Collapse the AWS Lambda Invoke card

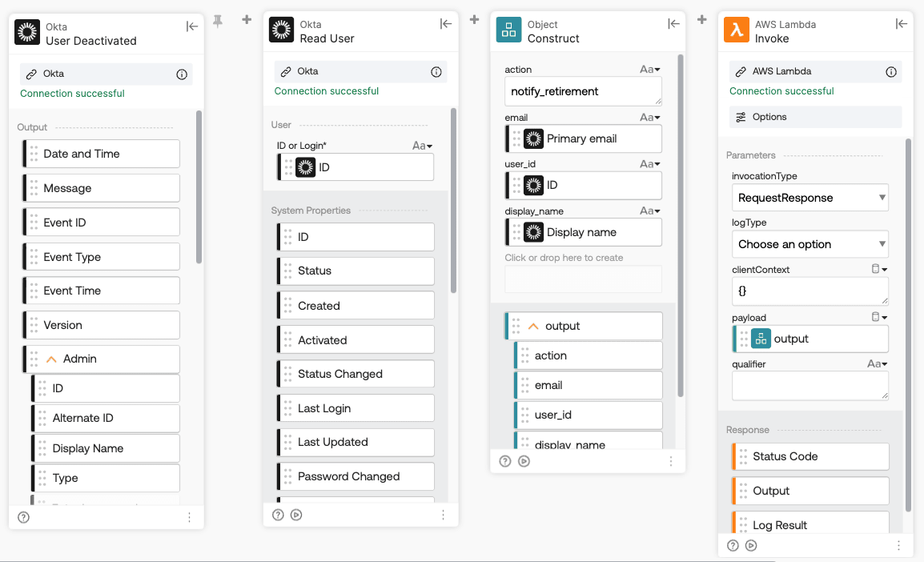click(x=902, y=24)
